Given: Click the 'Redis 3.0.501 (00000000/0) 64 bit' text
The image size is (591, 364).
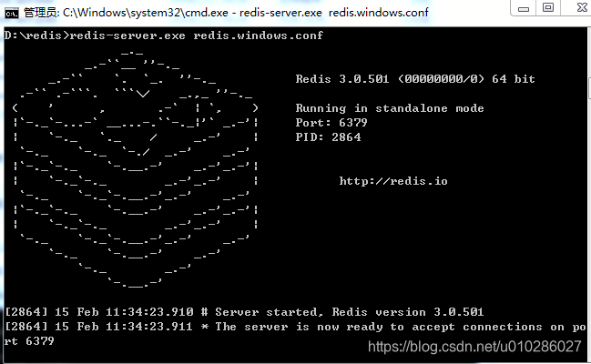Looking at the screenshot, I should (415, 79).
